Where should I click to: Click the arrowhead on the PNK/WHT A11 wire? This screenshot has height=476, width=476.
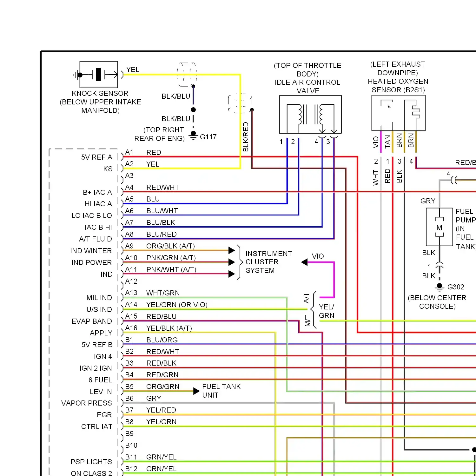point(232,274)
